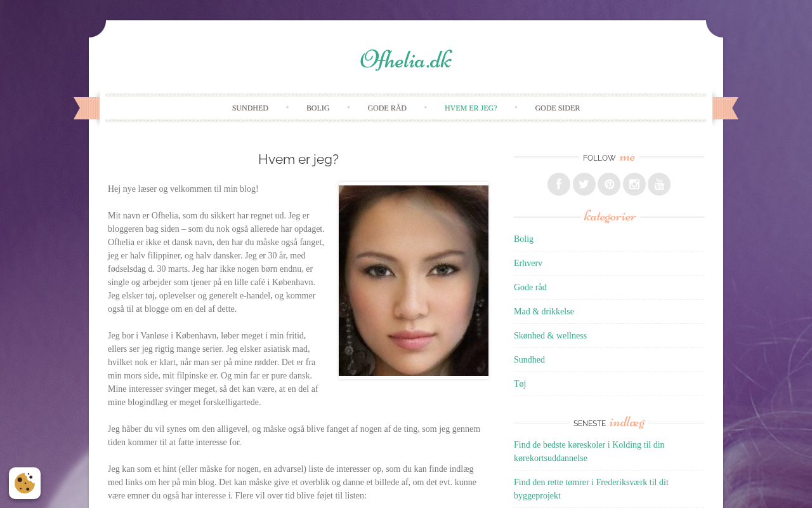Open the Bolig menu item
Viewport: 812px width, 508px height.
click(318, 108)
